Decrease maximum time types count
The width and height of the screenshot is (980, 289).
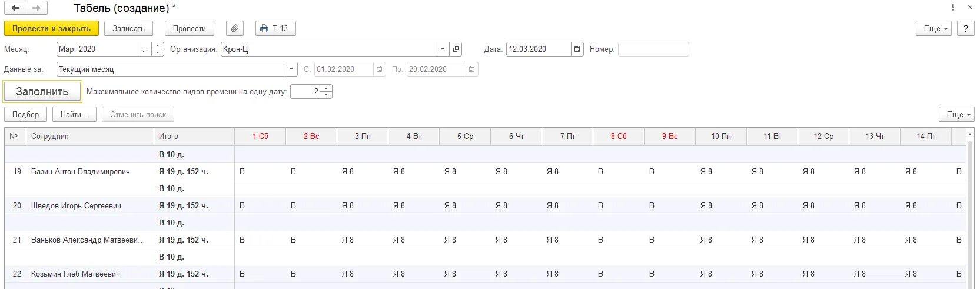(326, 95)
